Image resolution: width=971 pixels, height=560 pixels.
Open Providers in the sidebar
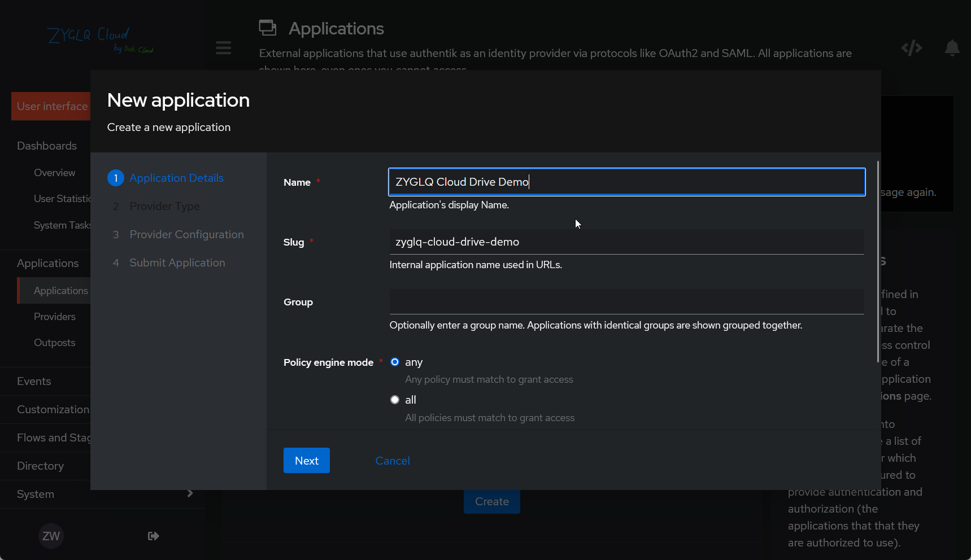(54, 317)
